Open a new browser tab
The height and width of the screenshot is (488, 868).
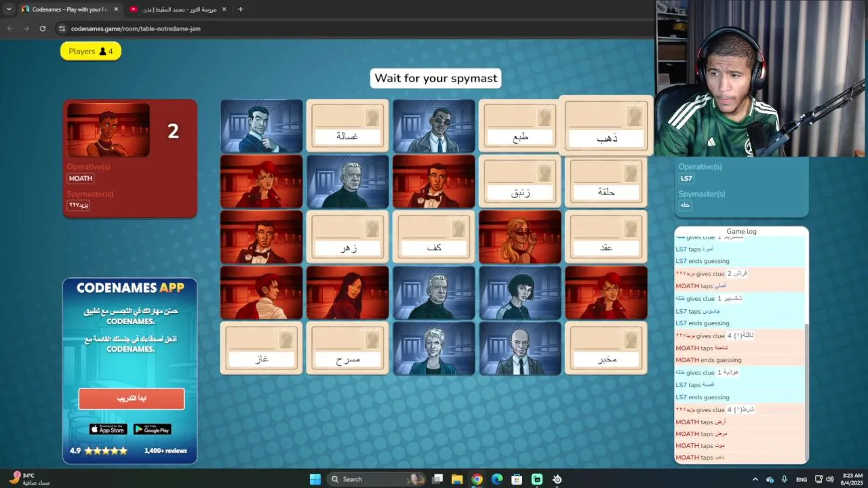click(x=240, y=9)
